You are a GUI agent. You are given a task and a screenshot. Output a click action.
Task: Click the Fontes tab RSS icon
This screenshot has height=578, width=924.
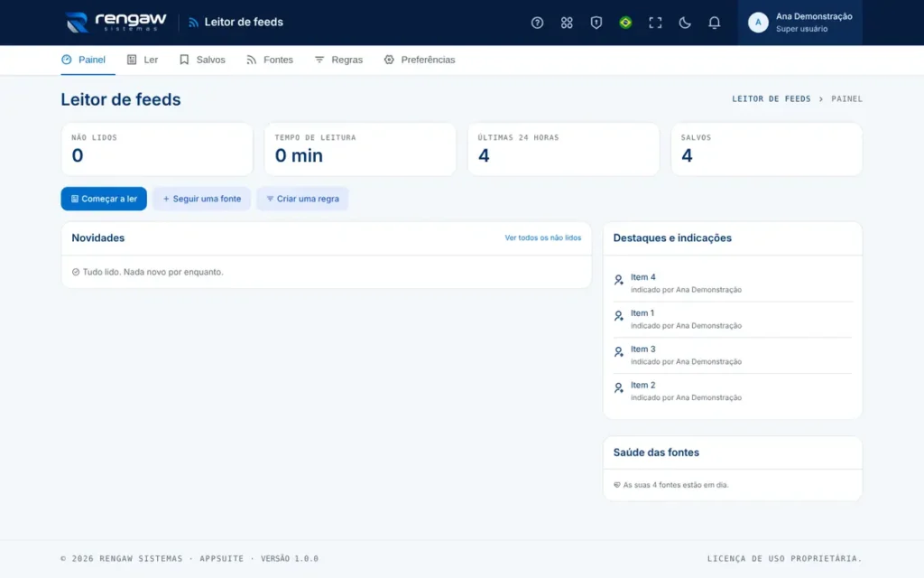point(252,60)
